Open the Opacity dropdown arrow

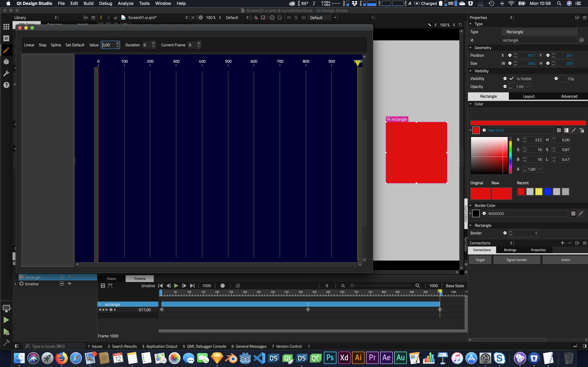tap(528, 87)
